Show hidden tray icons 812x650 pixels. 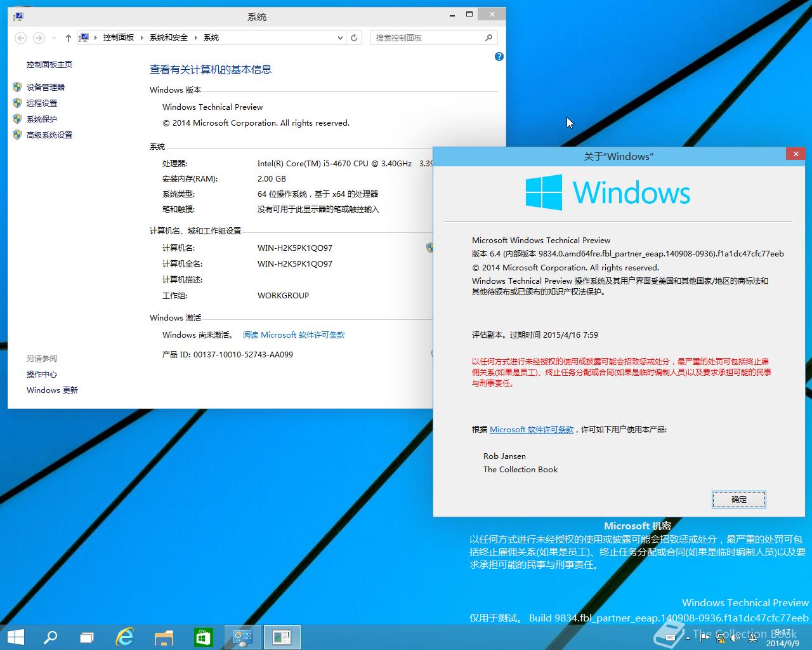click(688, 638)
